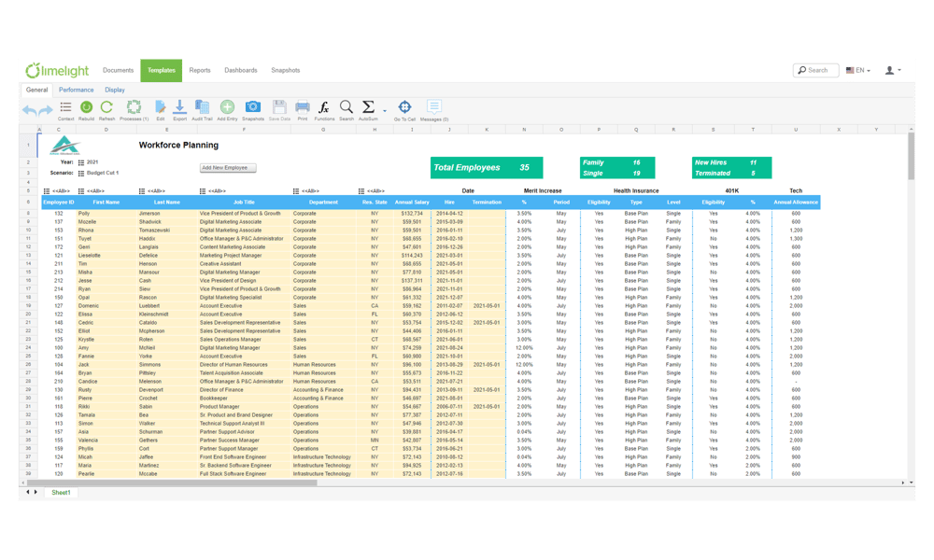Click the Save Data floppy icon

pyautogui.click(x=279, y=107)
